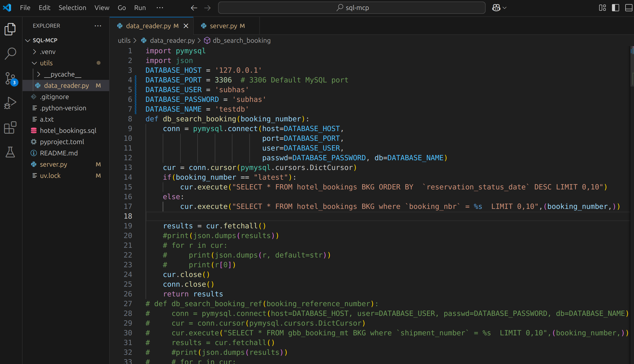Click the sql-mcp command center search box
Viewport: 634px width, 364px height.
point(352,8)
